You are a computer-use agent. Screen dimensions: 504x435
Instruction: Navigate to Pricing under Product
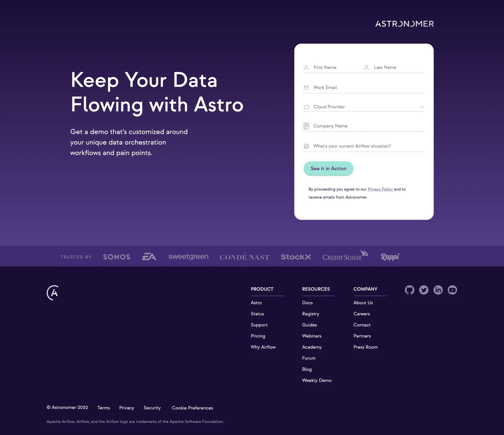(258, 336)
